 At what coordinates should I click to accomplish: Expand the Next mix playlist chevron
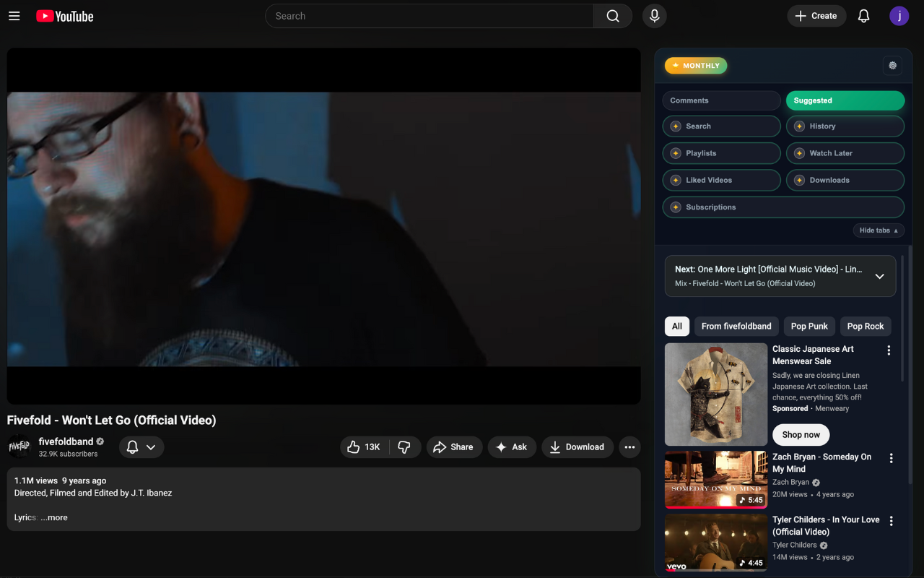(x=879, y=276)
